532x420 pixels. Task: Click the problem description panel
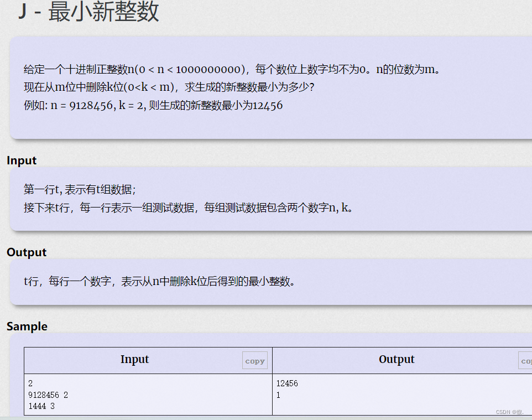pyautogui.click(x=266, y=87)
